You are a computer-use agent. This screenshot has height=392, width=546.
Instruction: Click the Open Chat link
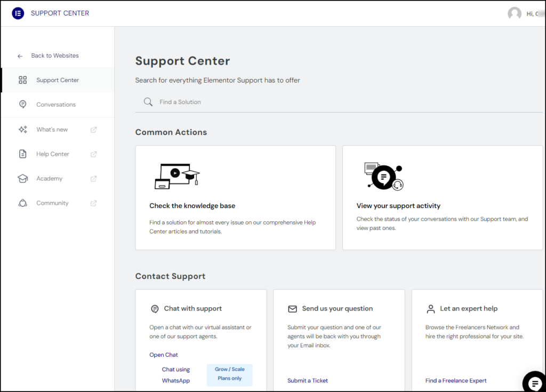point(163,355)
